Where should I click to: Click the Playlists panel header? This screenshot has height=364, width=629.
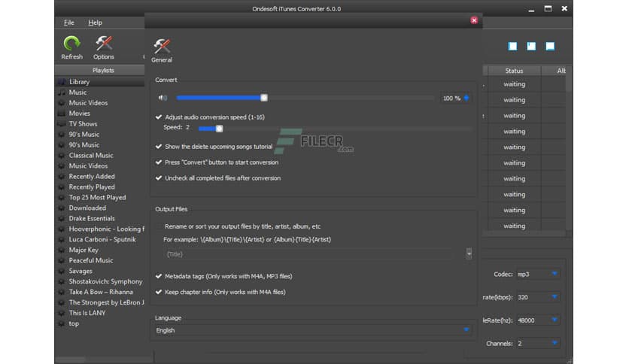point(99,70)
